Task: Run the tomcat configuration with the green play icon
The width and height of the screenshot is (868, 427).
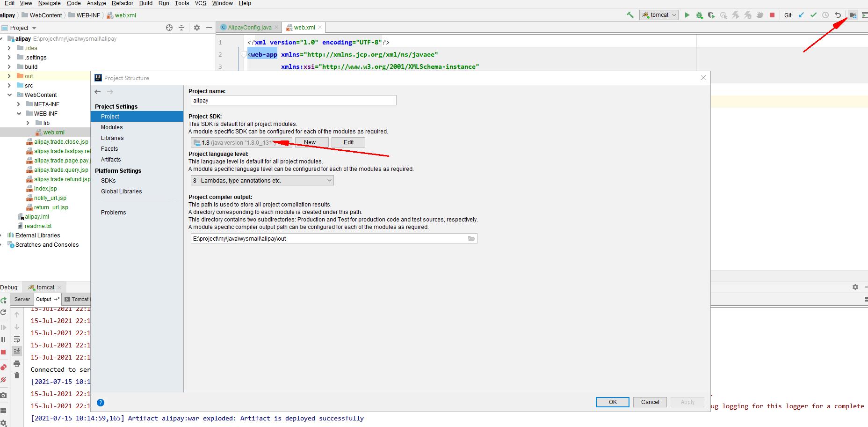Action: 687,15
